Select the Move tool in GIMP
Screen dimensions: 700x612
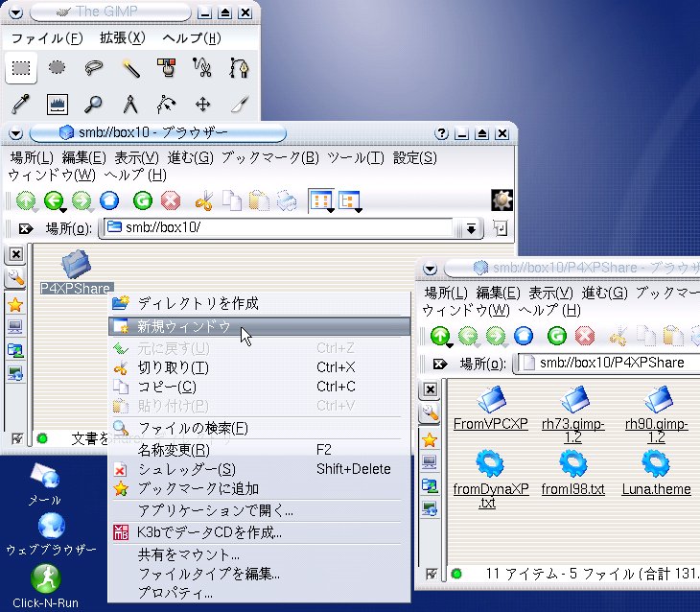pos(202,105)
